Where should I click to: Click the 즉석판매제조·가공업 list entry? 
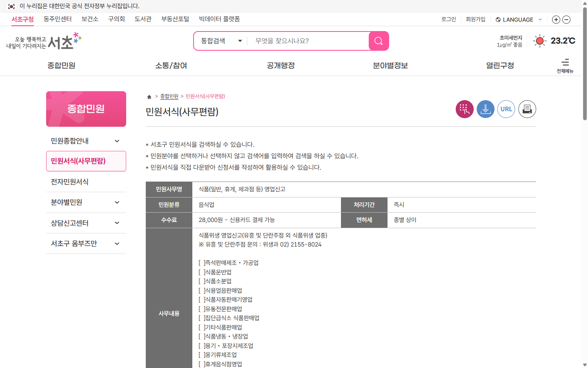pyautogui.click(x=229, y=263)
